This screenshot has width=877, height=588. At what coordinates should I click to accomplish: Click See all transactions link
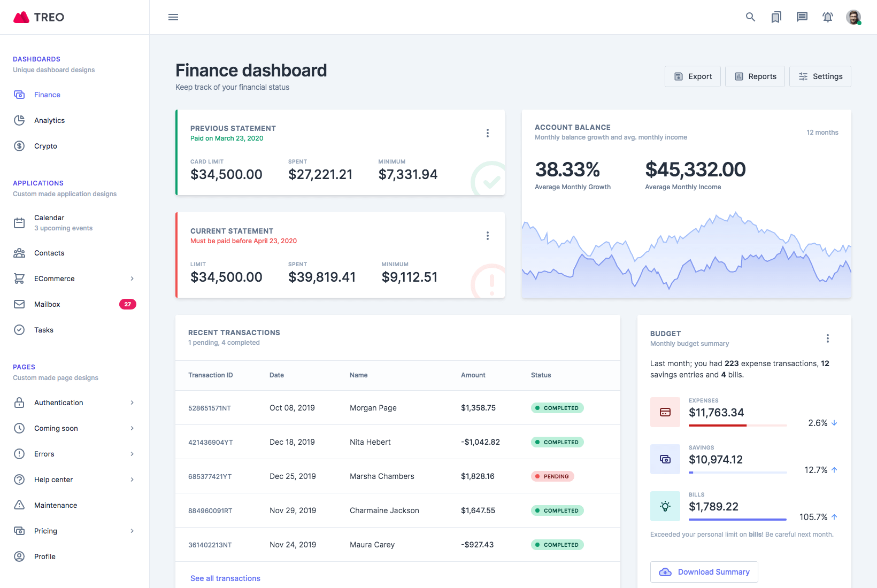(225, 578)
